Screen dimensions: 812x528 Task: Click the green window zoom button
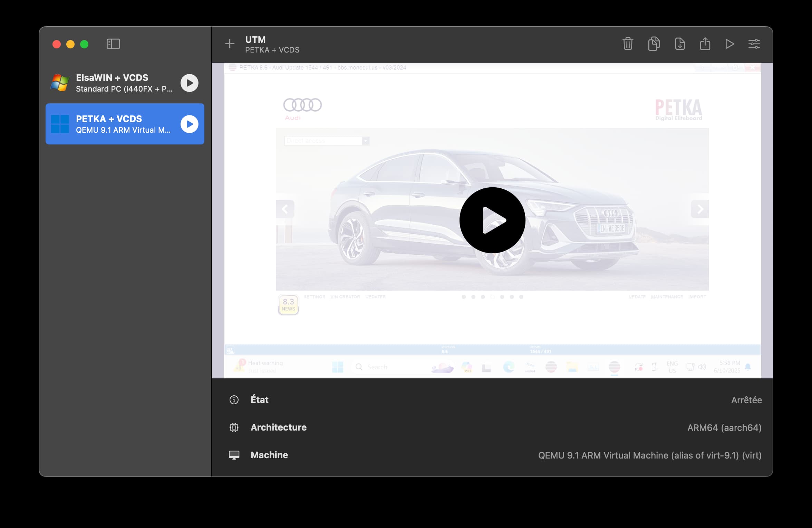(84, 44)
